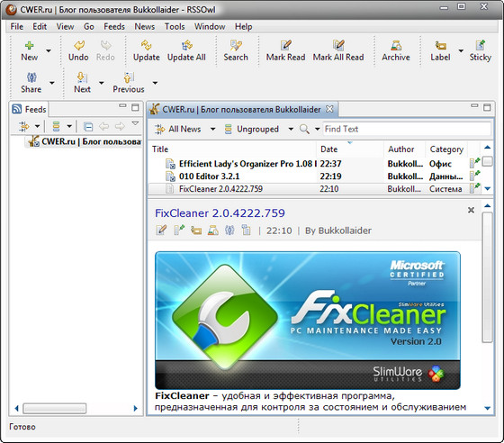Open the FixCleaner 2.0.4222.759 headline link
The width and height of the screenshot is (504, 443).
pos(220,213)
